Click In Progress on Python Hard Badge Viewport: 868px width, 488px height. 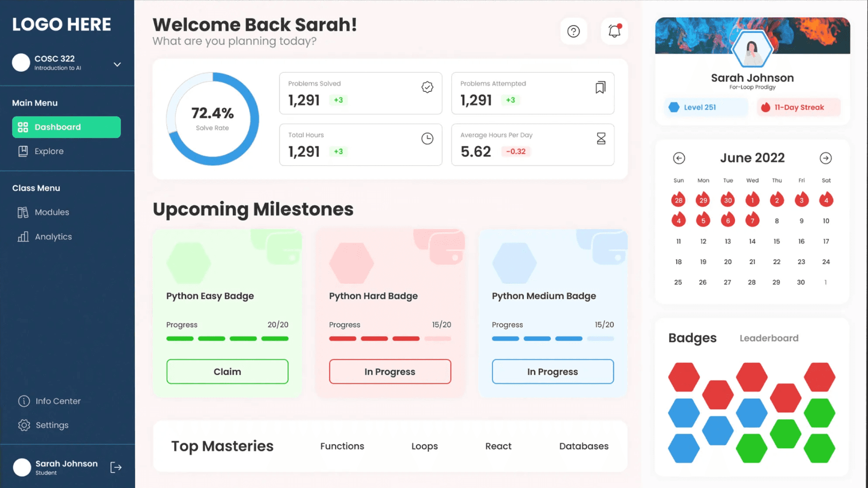(390, 372)
